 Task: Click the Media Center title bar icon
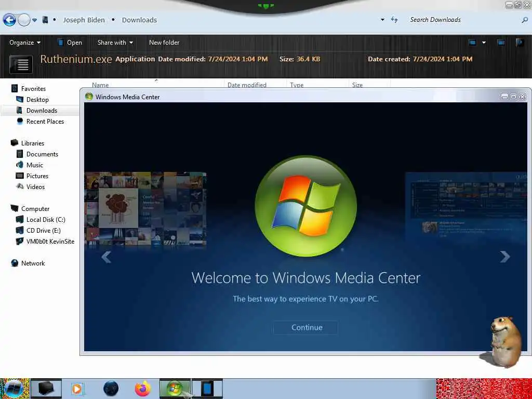[89, 97]
